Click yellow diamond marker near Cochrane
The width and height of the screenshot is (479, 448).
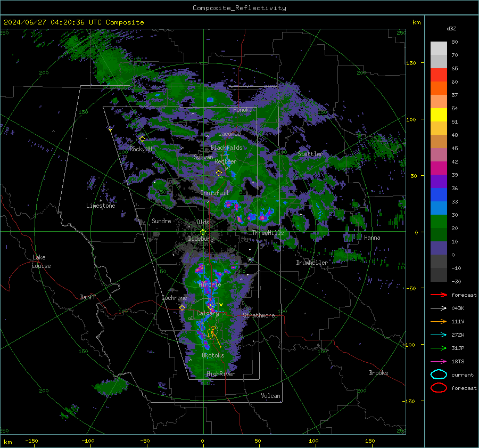pos(183,307)
